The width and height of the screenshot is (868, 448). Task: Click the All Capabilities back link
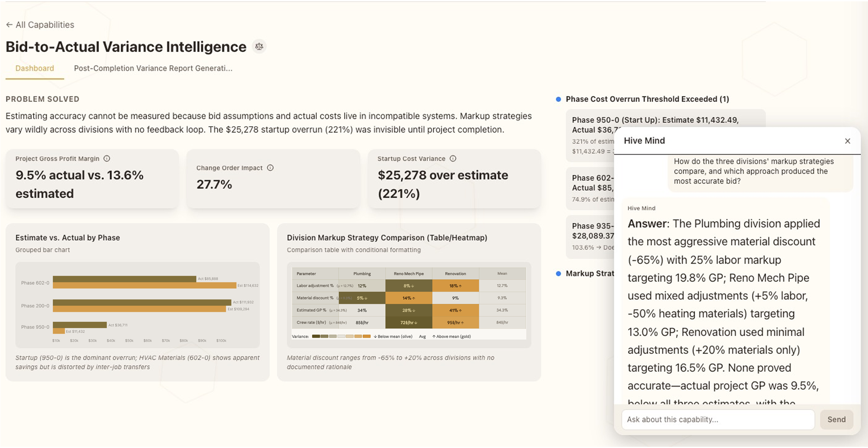[x=44, y=25]
